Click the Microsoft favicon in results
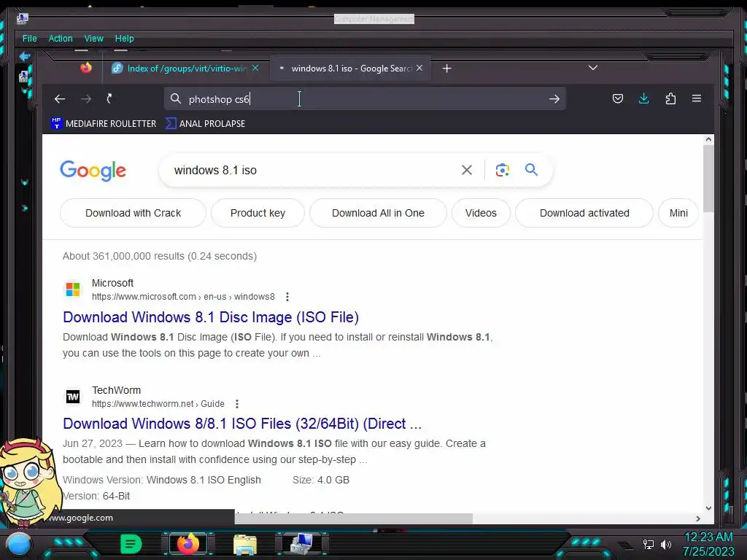Screen dimensions: 747x560 pos(73,289)
